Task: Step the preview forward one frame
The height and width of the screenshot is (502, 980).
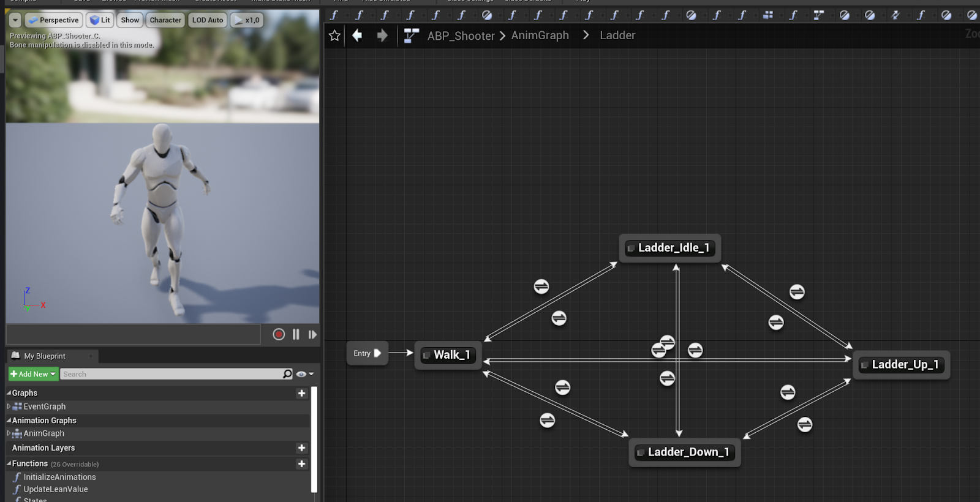Action: coord(312,334)
